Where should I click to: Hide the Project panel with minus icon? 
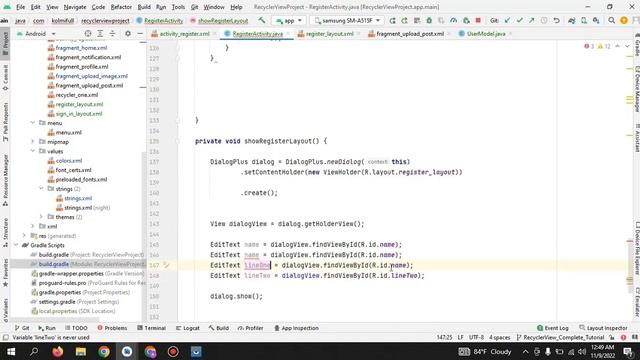(x=140, y=33)
